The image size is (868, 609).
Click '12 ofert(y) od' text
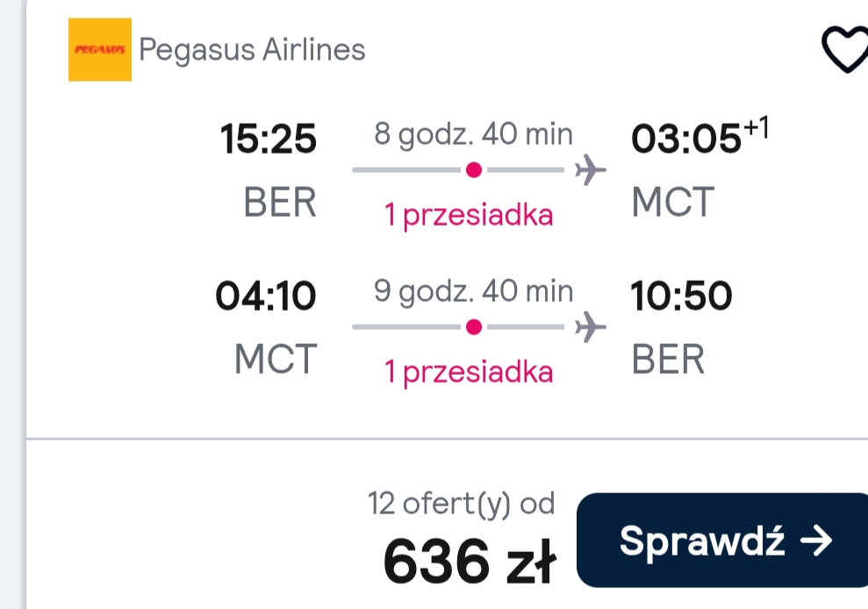(x=461, y=504)
